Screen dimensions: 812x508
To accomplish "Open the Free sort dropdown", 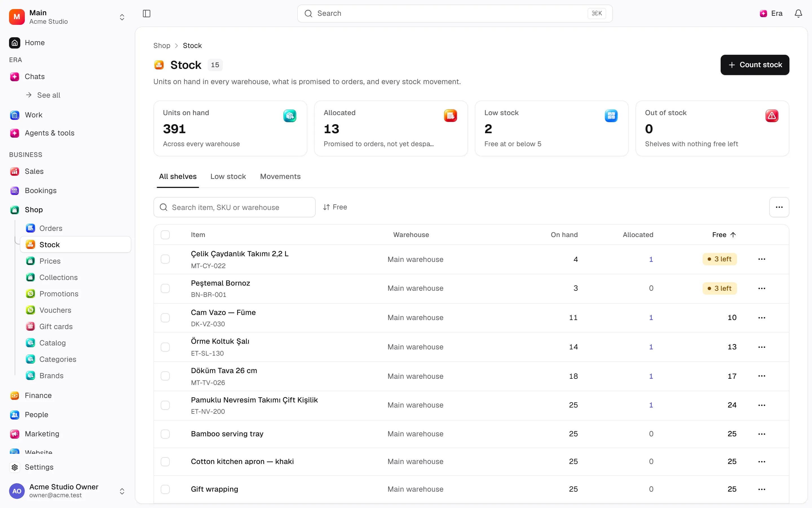I will point(335,207).
